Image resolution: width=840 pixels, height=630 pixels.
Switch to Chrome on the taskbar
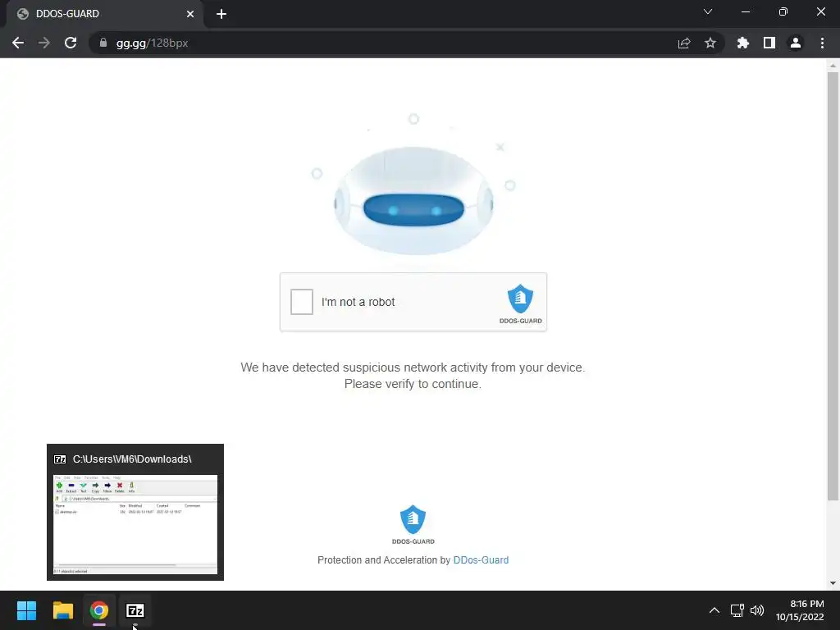(x=99, y=610)
